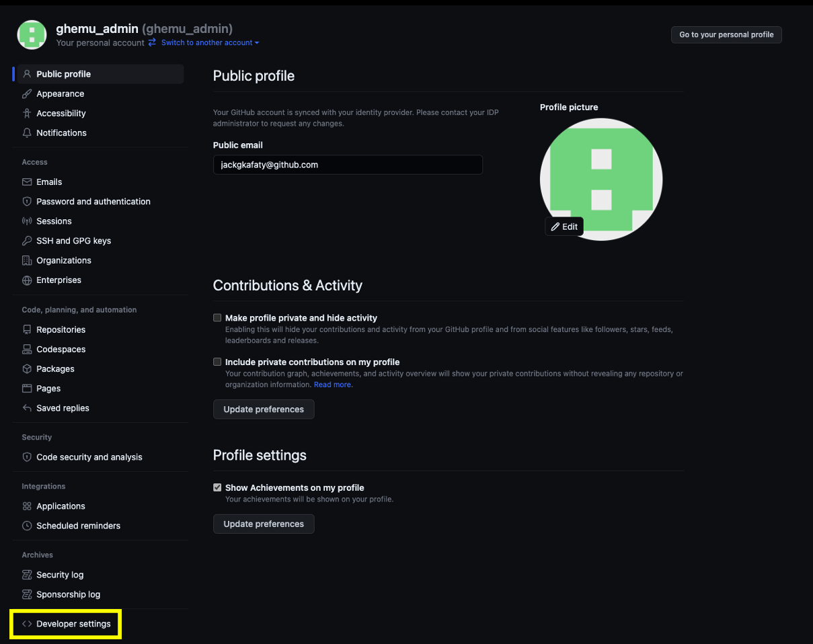Click Update preferences under Profile settings

264,524
